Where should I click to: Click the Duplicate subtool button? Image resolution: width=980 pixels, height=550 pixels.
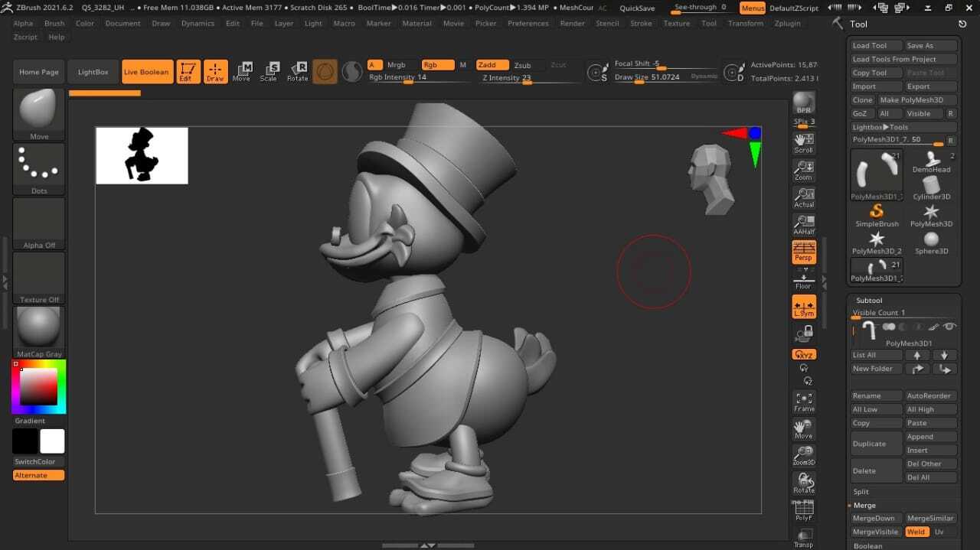point(877,444)
